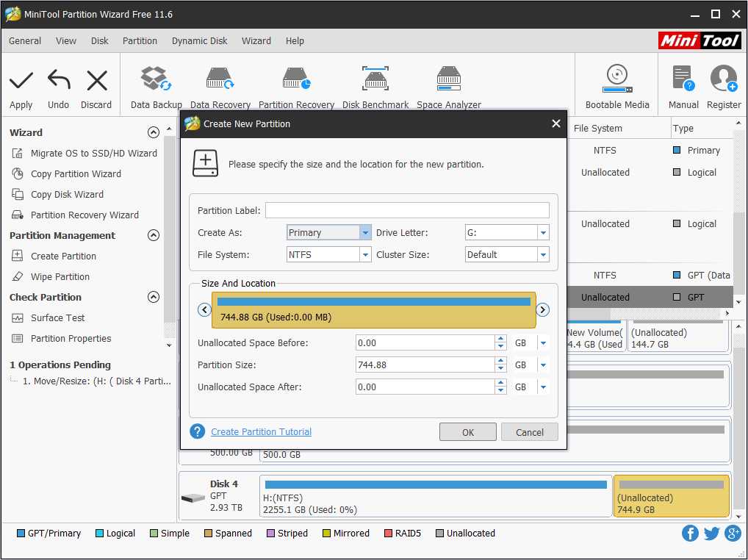748x560 pixels.
Task: Select the highlighted Unallocated GPT row
Action: click(x=650, y=297)
